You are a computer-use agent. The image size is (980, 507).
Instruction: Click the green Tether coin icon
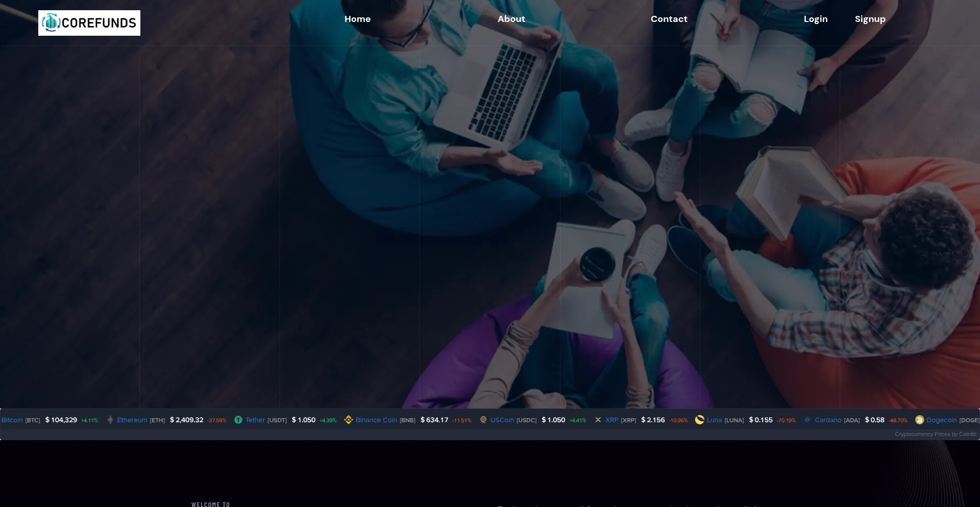click(x=238, y=420)
